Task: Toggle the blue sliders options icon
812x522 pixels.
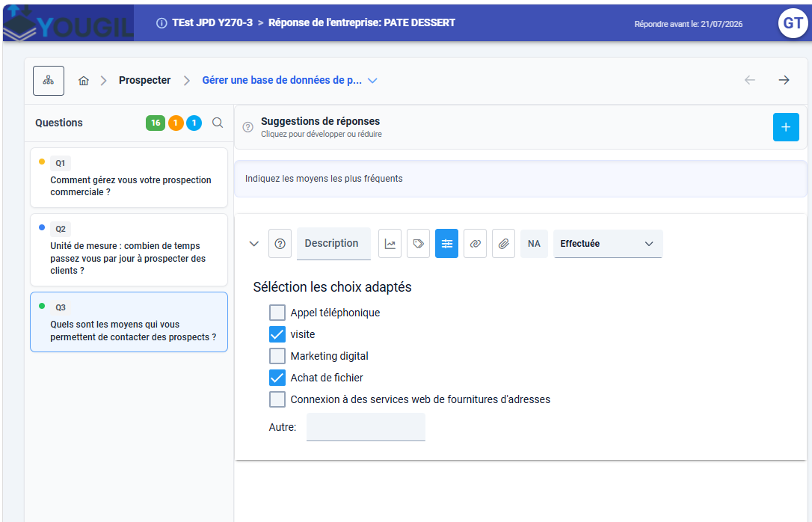Action: pos(446,243)
